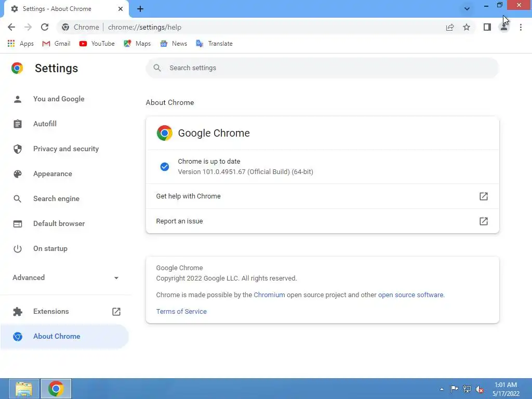Click the Extensions external link icon
Image resolution: width=532 pixels, height=399 pixels.
[116, 312]
